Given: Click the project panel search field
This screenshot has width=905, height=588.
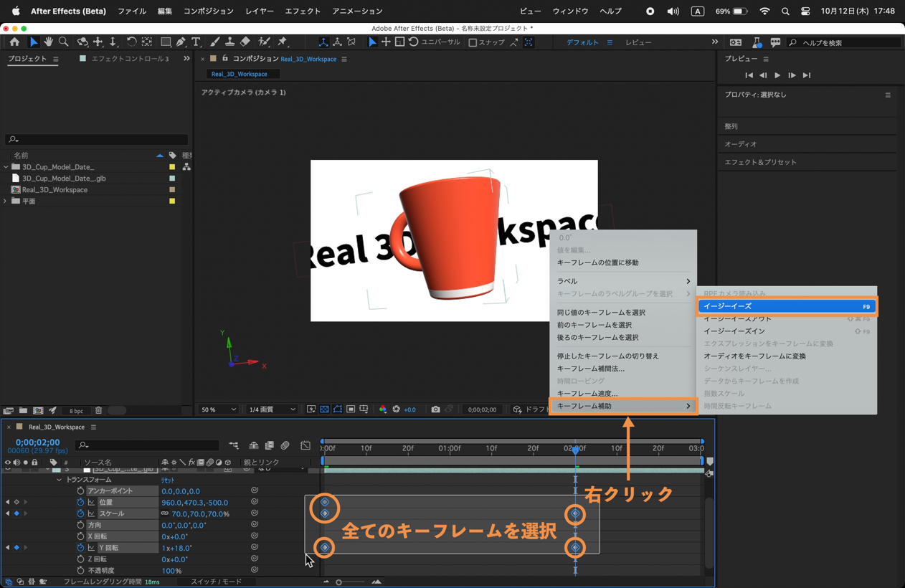Looking at the screenshot, I should pos(97,139).
